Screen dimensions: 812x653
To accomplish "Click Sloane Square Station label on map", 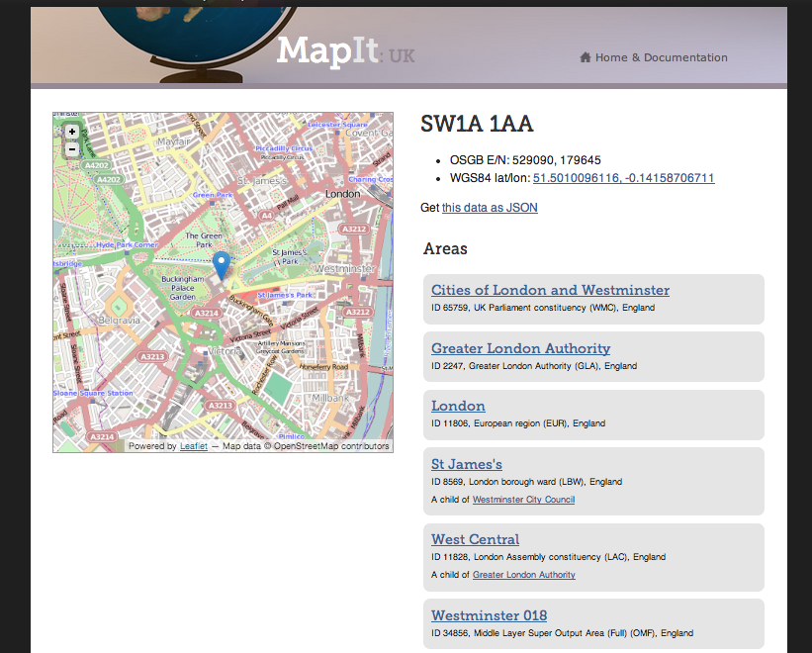I will point(93,393).
